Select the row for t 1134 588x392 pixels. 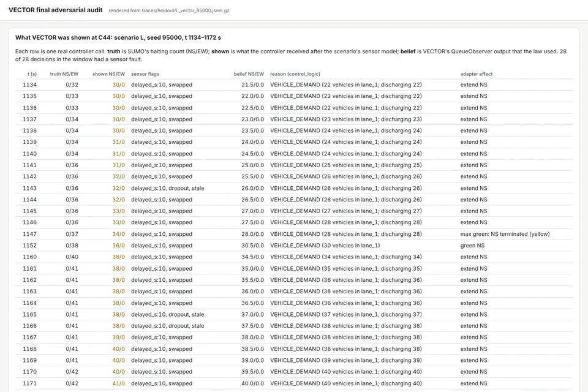coord(294,85)
